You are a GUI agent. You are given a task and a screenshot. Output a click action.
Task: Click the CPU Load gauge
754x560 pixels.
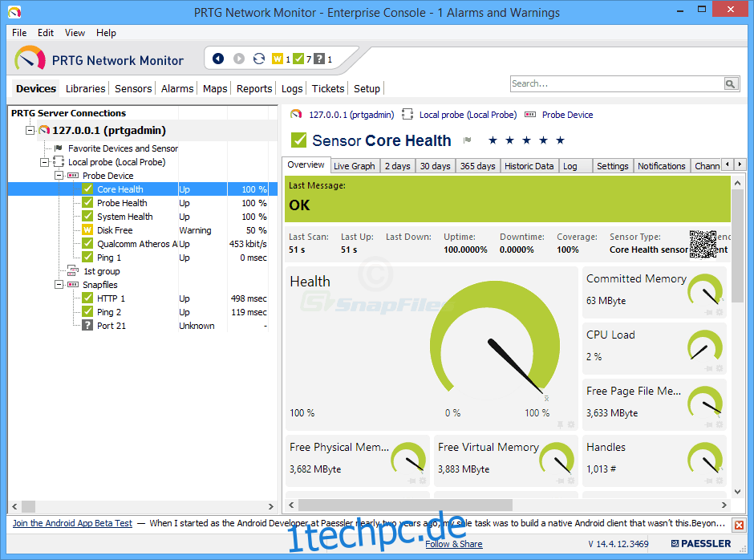pyautogui.click(x=705, y=346)
